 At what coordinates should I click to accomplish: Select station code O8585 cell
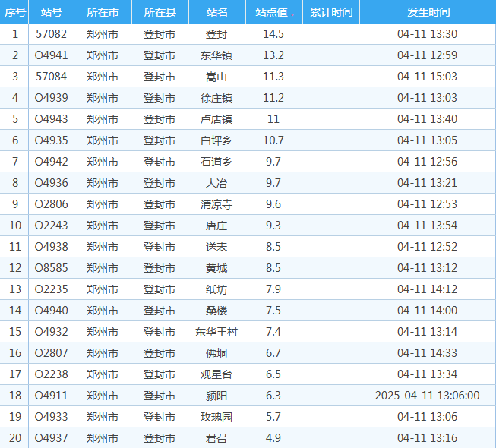(52, 268)
